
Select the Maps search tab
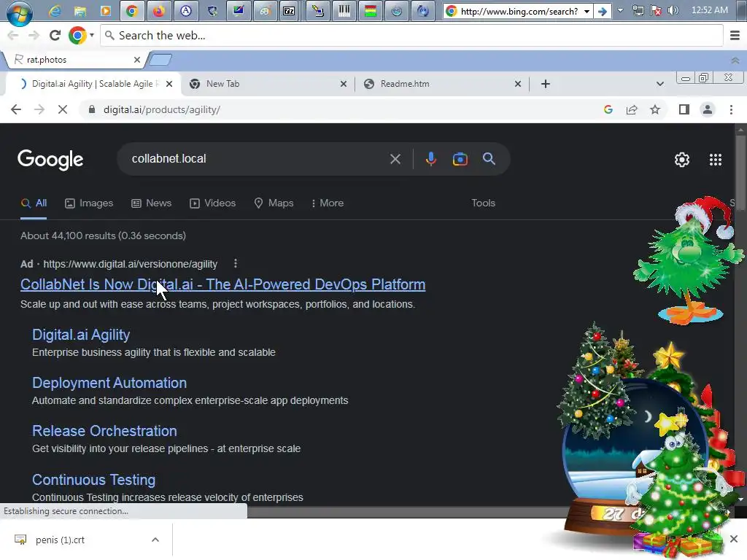point(274,203)
